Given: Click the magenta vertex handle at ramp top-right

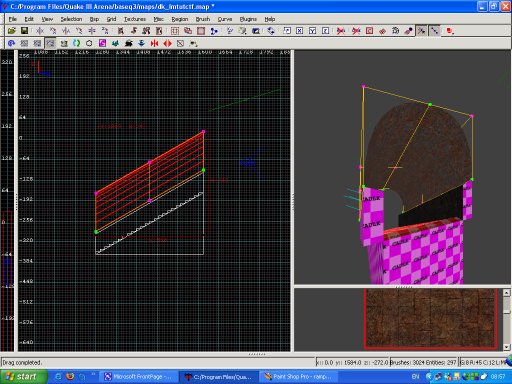Looking at the screenshot, I should point(204,132).
